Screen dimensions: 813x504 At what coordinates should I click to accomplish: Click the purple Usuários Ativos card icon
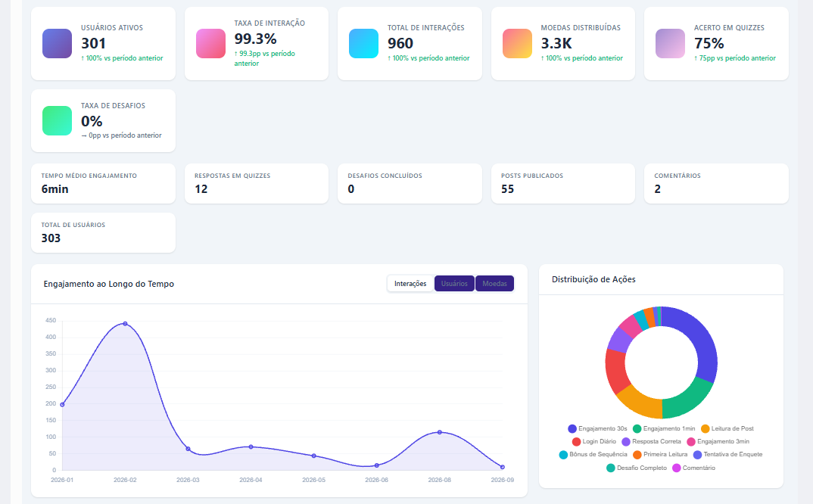(x=57, y=44)
